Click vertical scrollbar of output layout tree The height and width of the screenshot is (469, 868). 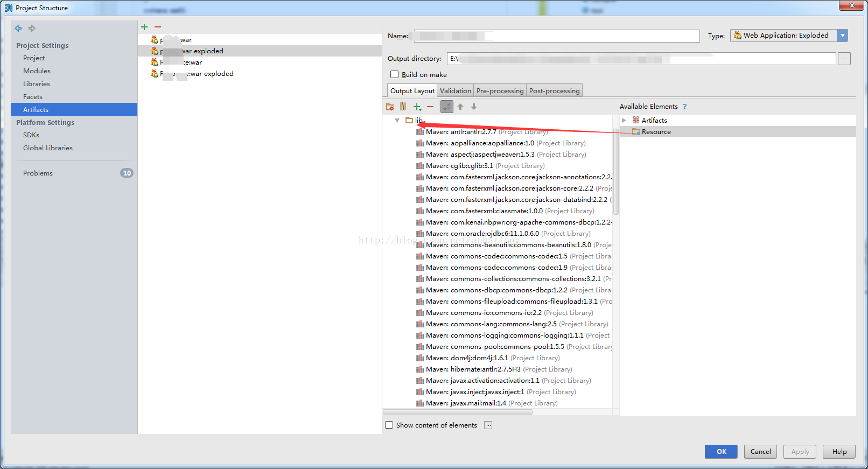coord(615,172)
